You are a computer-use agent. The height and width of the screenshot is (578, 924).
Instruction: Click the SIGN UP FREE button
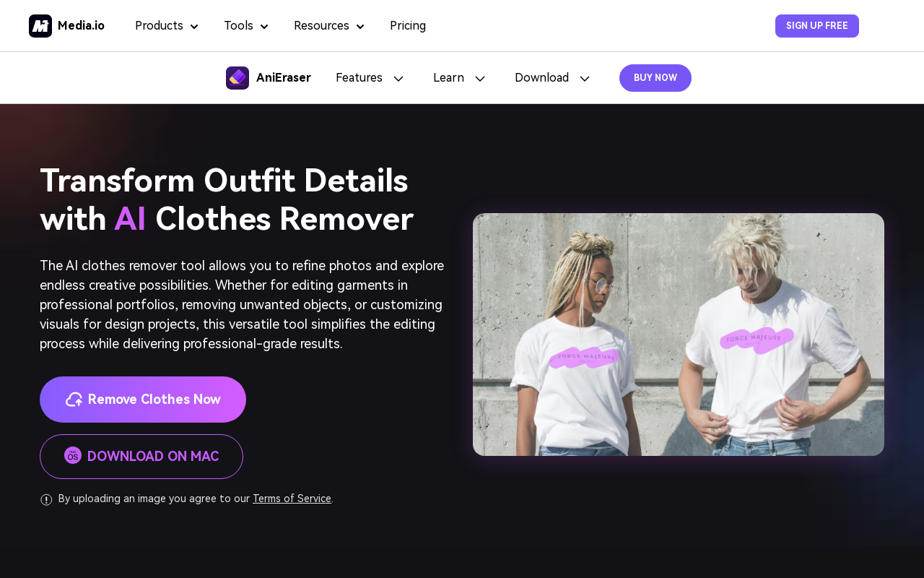(817, 26)
